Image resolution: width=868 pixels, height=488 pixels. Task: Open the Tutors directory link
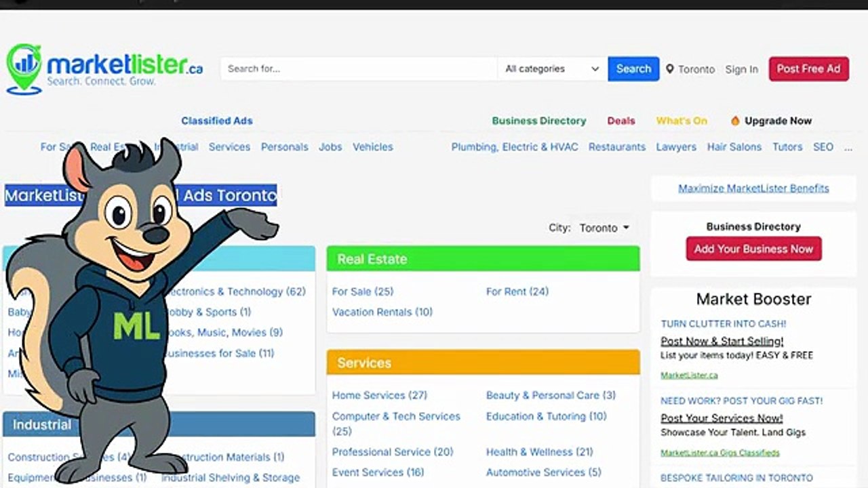point(787,147)
